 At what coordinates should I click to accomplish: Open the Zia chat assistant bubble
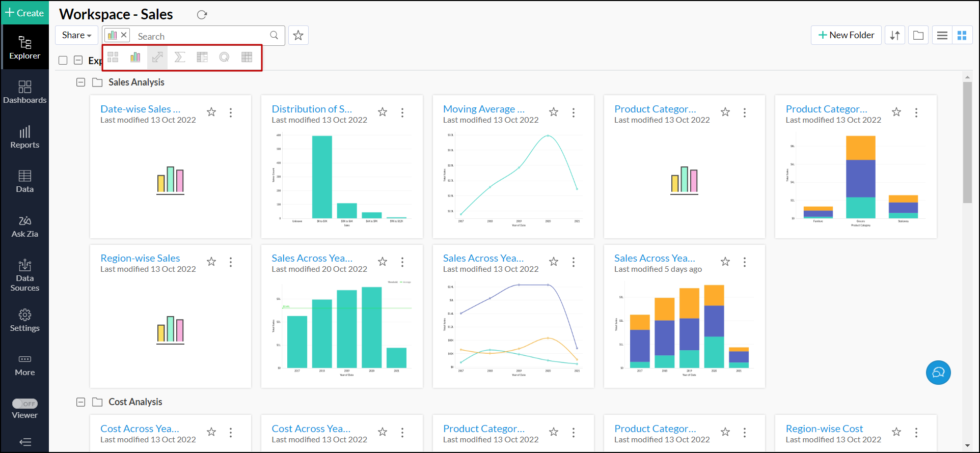click(x=938, y=373)
